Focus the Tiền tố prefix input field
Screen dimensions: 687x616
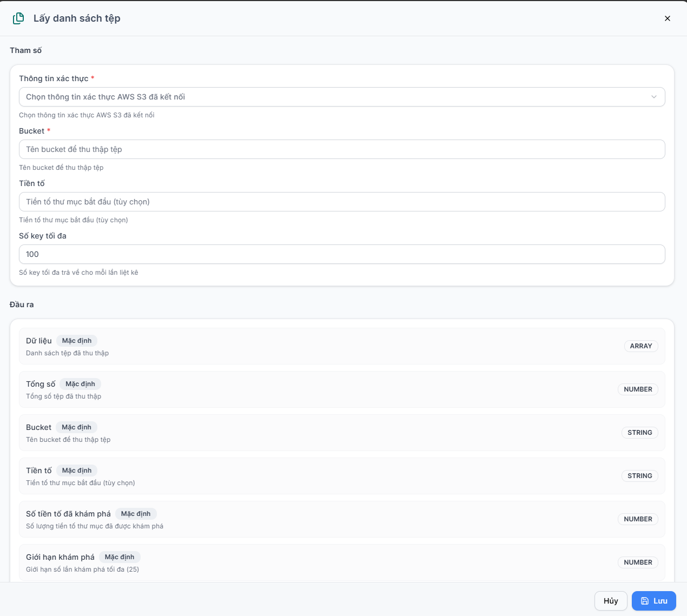tap(342, 202)
